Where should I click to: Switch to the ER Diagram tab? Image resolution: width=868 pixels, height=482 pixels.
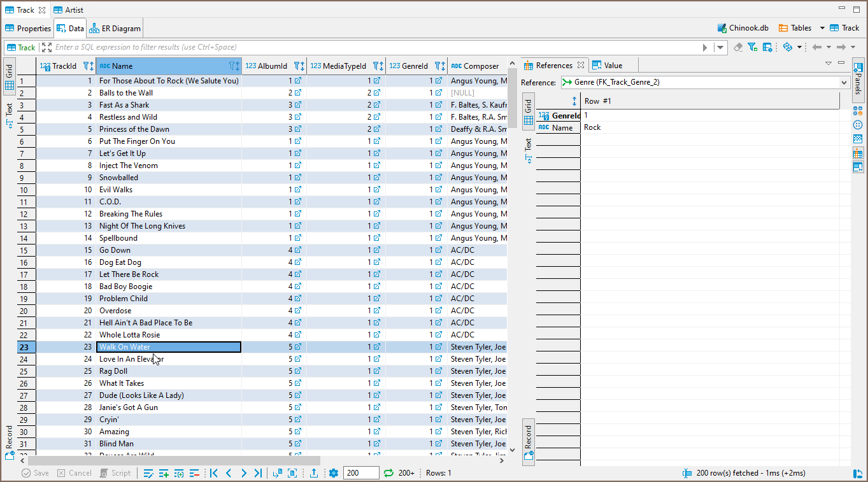(x=115, y=29)
